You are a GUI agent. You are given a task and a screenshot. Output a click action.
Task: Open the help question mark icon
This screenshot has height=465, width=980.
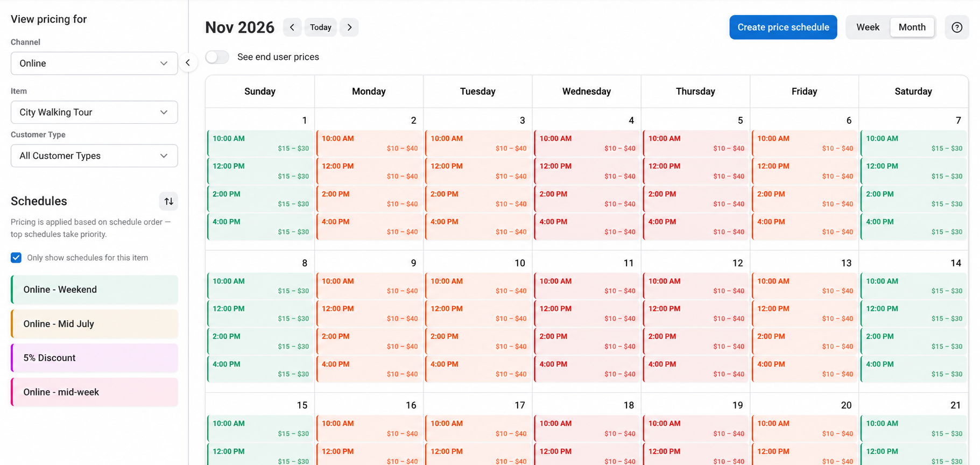tap(957, 27)
